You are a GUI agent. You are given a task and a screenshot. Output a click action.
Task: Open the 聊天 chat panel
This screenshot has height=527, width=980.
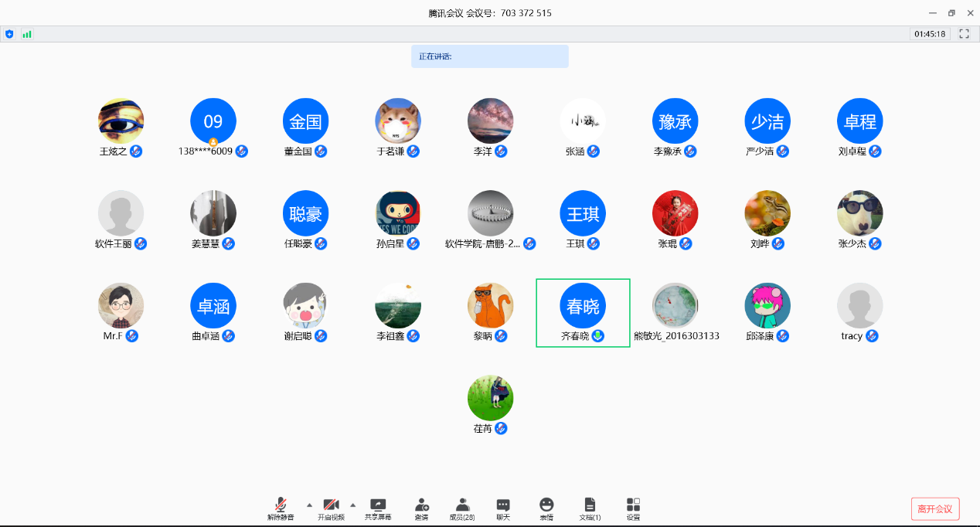(x=503, y=508)
